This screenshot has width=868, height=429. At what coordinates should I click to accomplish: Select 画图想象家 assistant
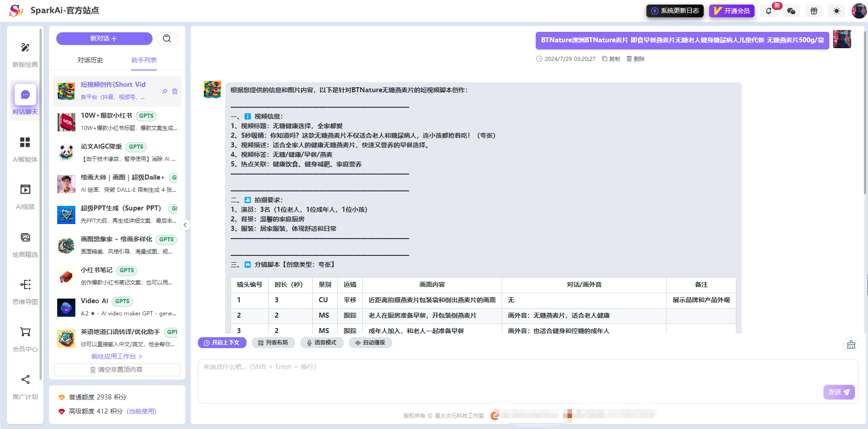(117, 245)
